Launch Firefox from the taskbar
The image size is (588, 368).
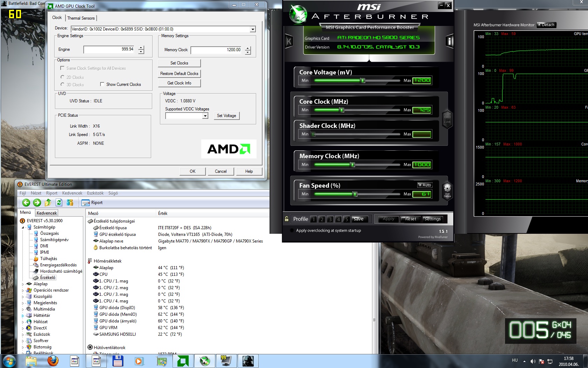click(x=53, y=361)
